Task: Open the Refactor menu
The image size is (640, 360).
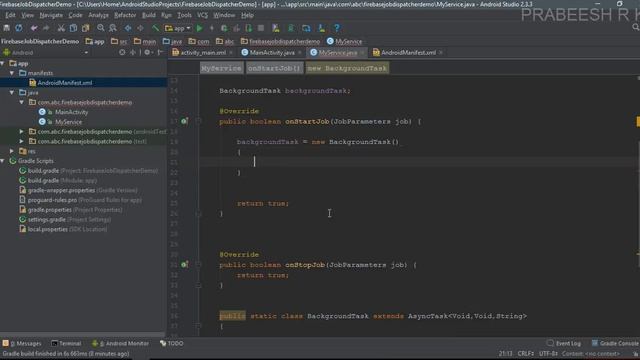Action: coord(125,15)
